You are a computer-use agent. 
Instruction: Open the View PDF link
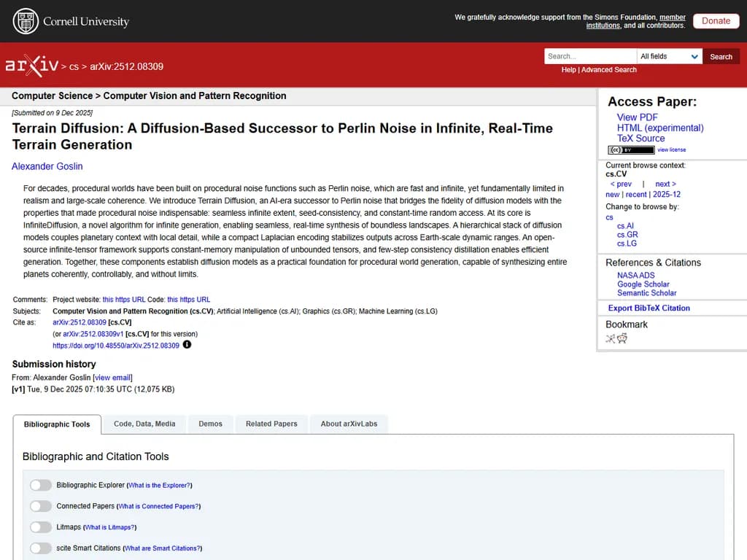[637, 117]
